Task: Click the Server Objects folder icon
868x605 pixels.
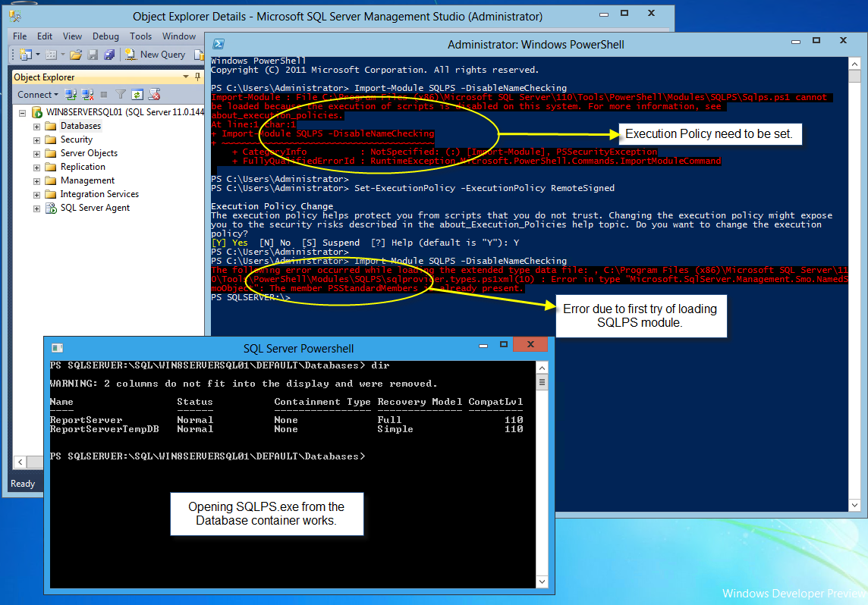Action: tap(51, 153)
